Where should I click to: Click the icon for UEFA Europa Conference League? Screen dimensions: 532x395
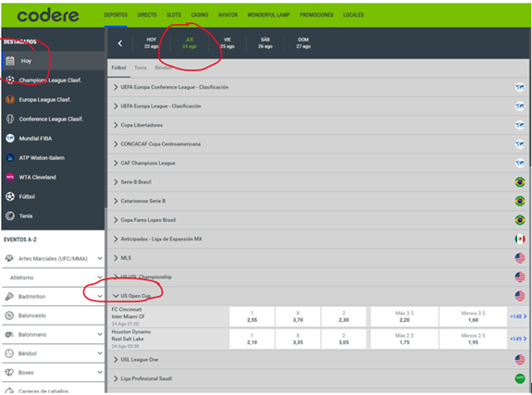520,87
